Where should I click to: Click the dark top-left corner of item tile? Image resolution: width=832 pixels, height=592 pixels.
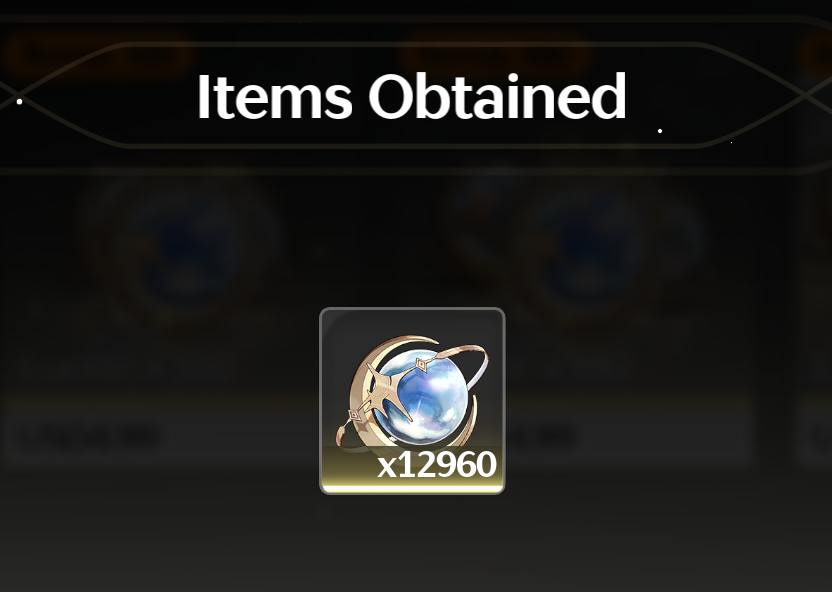332,320
